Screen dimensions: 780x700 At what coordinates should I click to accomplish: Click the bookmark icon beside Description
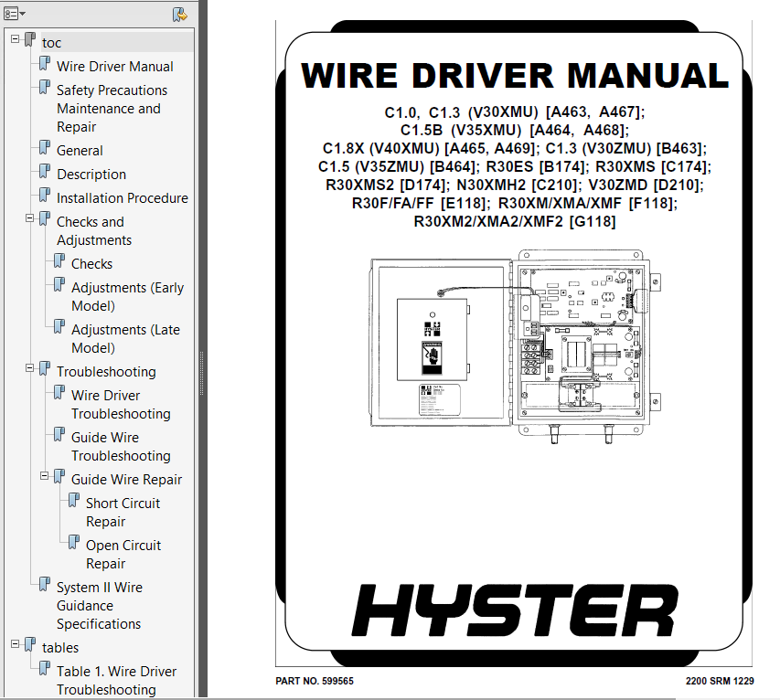click(45, 172)
